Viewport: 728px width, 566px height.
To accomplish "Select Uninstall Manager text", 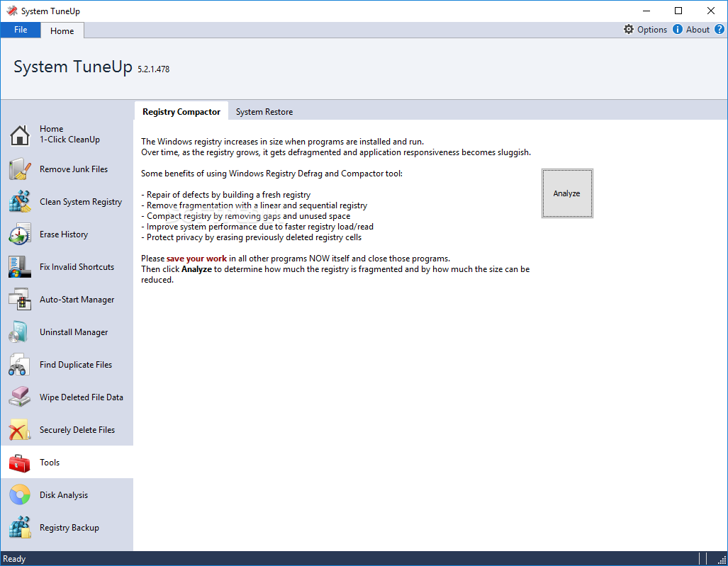I will 73,332.
